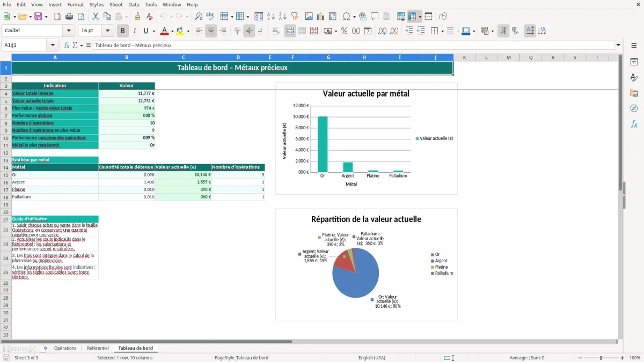Click the English (USA) language status field
This screenshot has width=644, height=362.
[x=372, y=358]
